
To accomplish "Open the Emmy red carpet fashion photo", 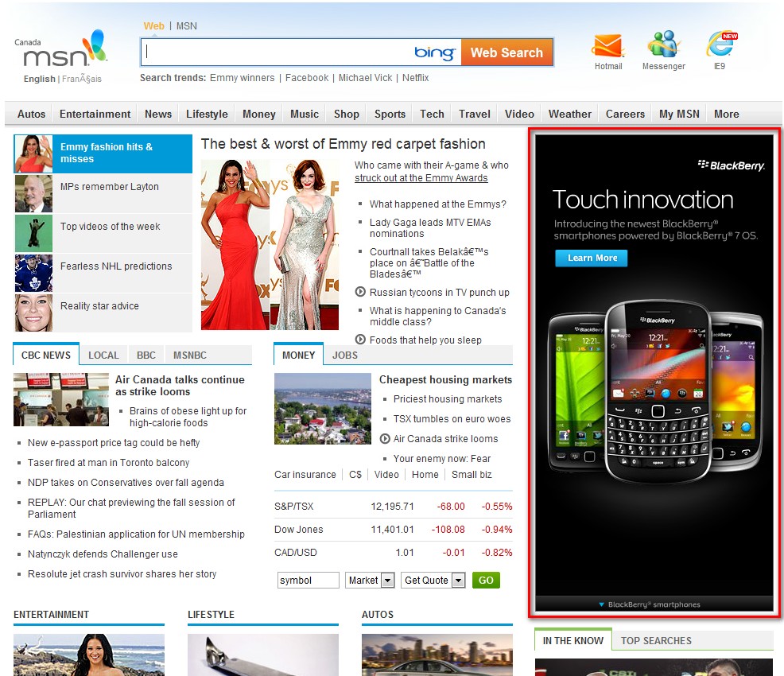I will tap(270, 244).
